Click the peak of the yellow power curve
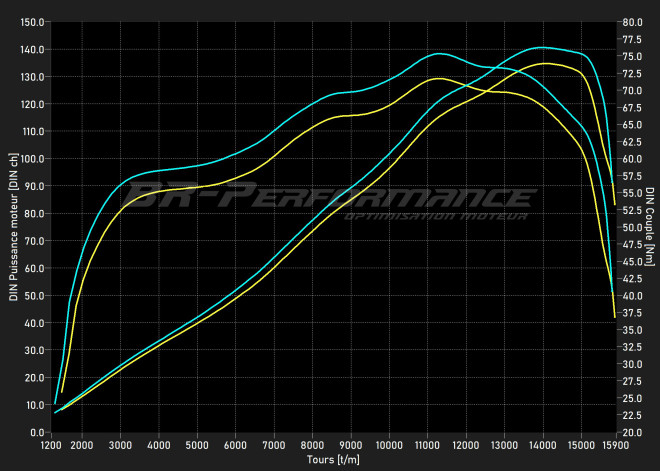The height and width of the screenshot is (471, 660). click(545, 63)
